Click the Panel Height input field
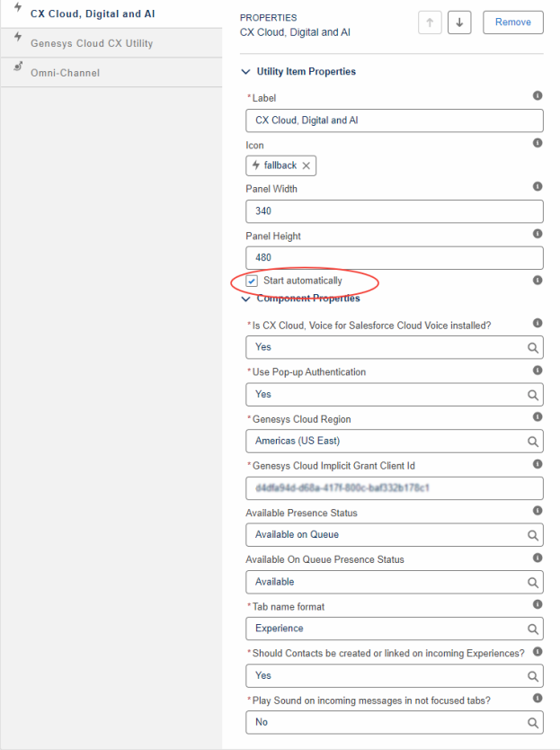The width and height of the screenshot is (560, 750). 394,258
